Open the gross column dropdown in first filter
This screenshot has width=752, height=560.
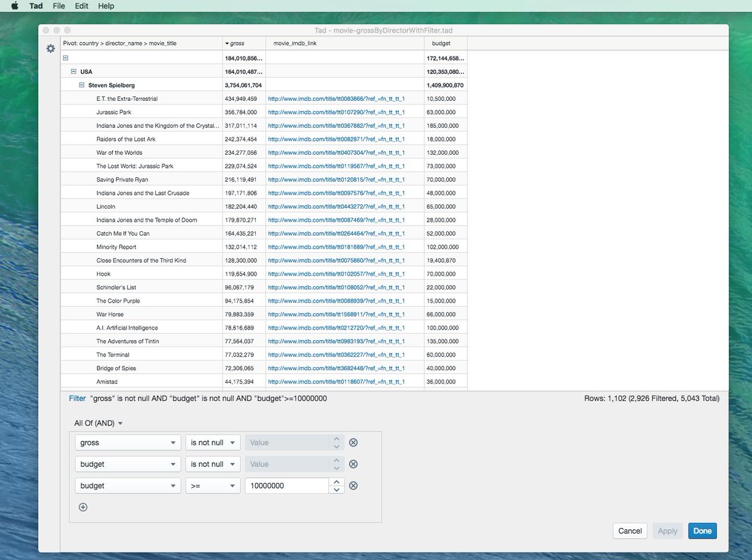click(128, 442)
